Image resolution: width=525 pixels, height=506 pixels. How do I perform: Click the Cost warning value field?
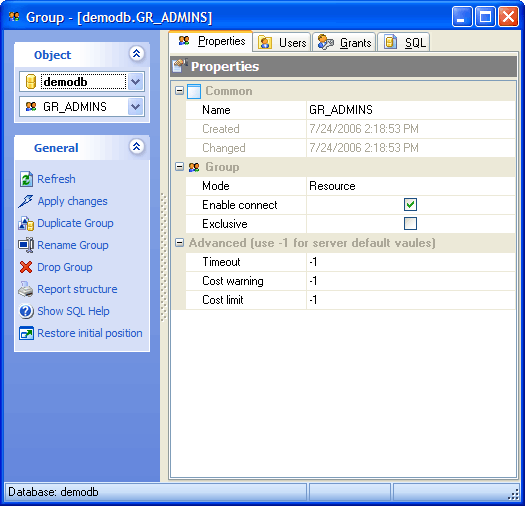click(x=411, y=281)
